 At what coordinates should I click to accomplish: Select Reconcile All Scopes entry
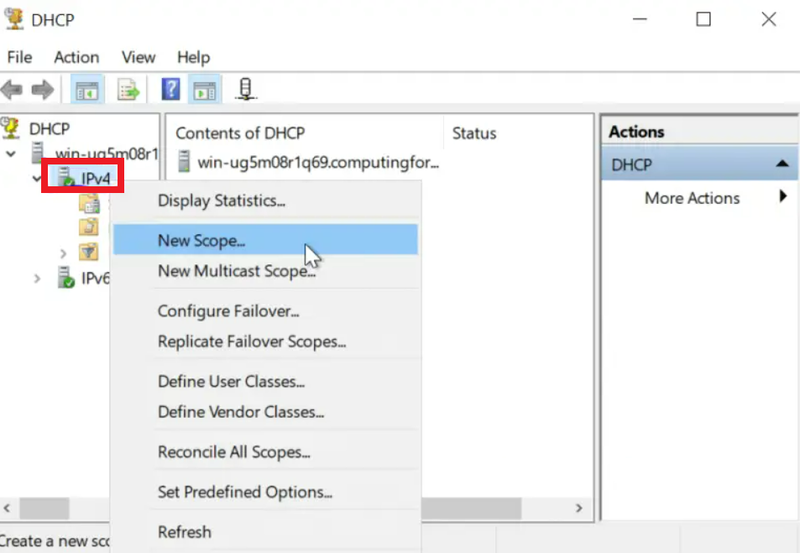tap(265, 452)
